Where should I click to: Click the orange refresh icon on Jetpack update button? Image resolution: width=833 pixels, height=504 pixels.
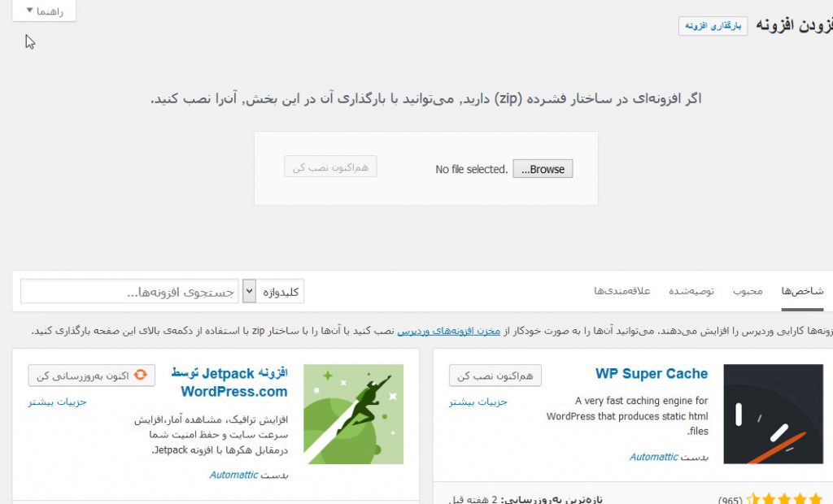(x=140, y=375)
